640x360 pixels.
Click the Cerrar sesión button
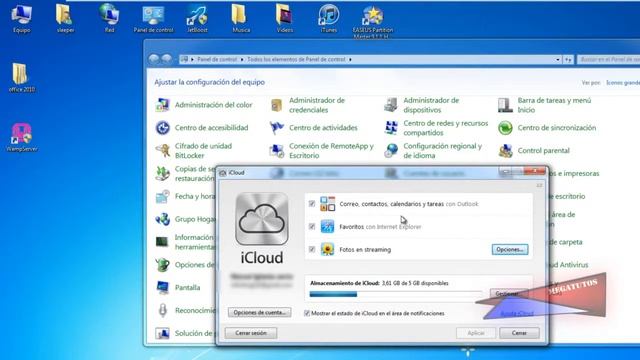251,333
